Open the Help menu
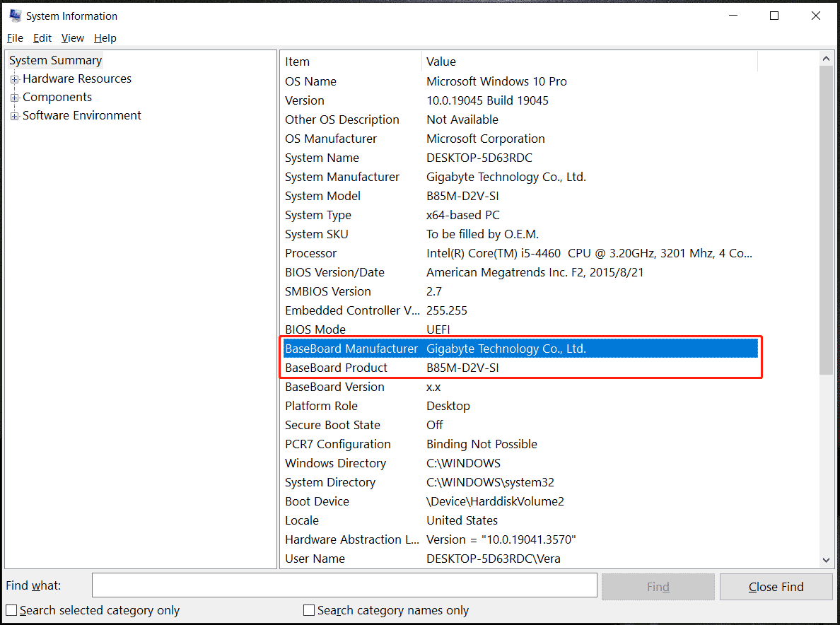 point(105,38)
